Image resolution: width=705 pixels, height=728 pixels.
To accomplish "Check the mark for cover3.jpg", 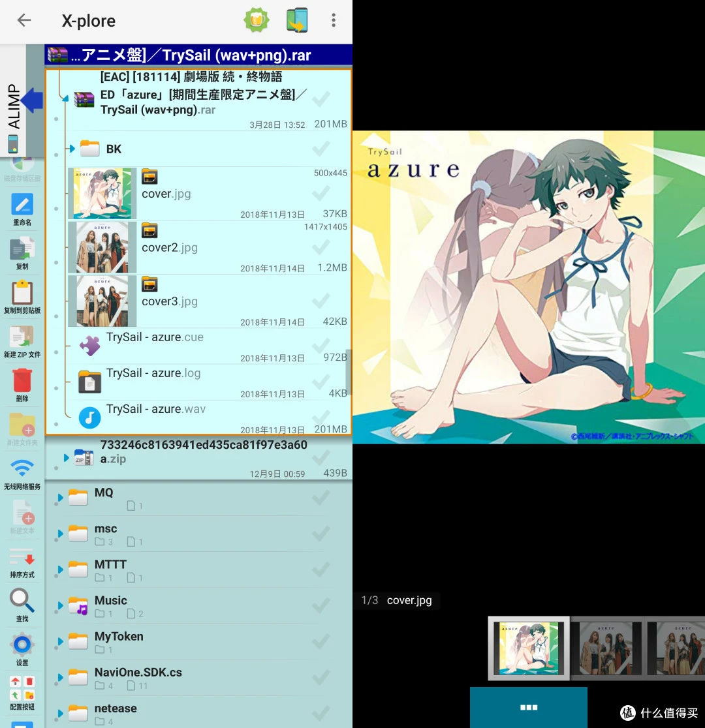I will click(x=321, y=301).
